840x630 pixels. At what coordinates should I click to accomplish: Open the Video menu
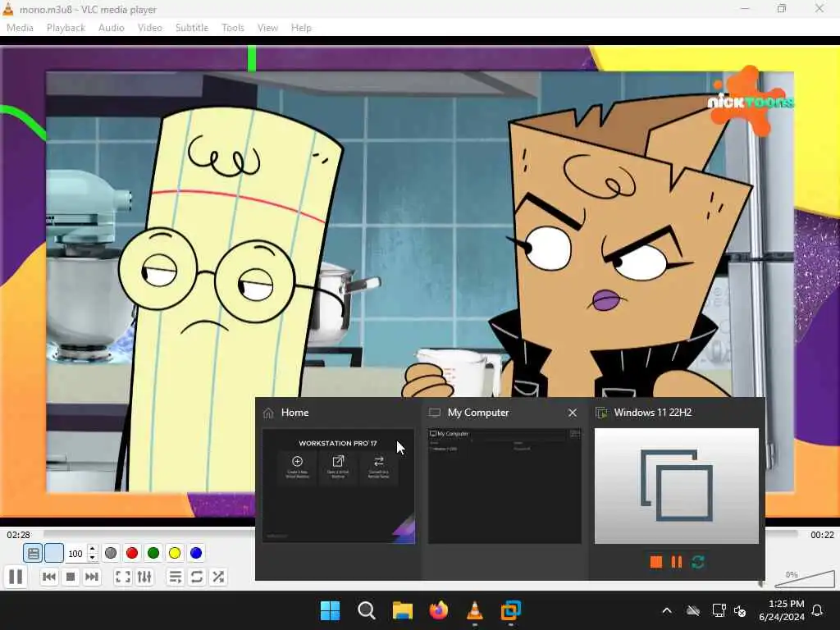[x=150, y=28]
